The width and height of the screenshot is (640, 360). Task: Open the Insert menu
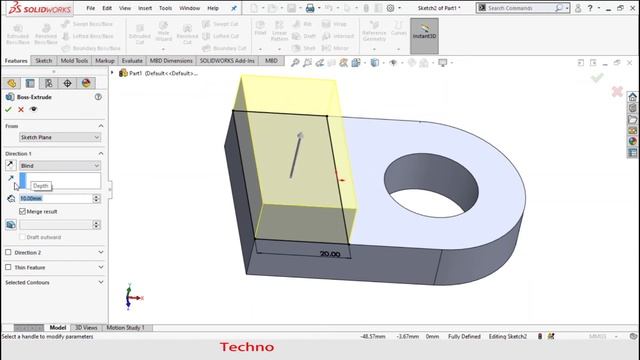145,8
